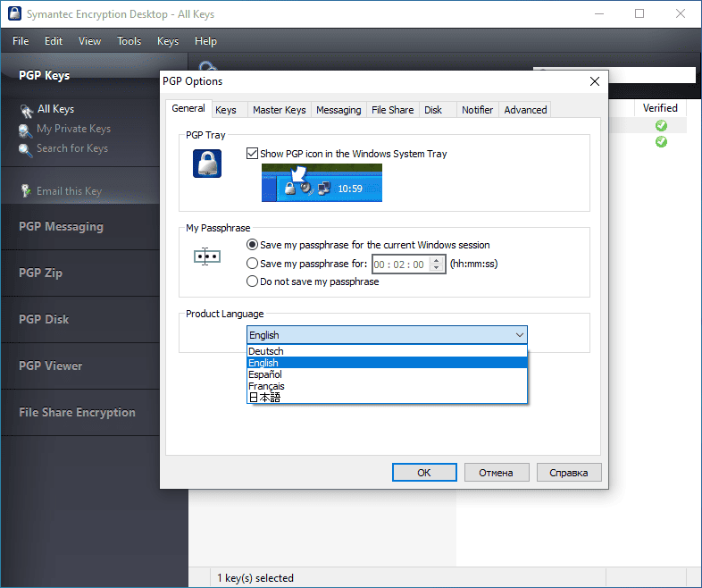Select My Private Keys link
Image resolution: width=702 pixels, height=588 pixels.
coord(73,129)
